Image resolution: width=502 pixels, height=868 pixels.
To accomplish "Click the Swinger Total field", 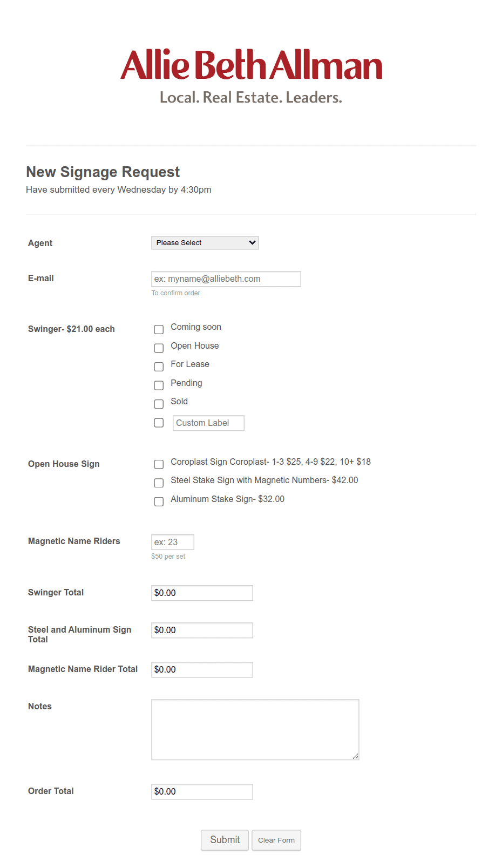I will coord(202,593).
